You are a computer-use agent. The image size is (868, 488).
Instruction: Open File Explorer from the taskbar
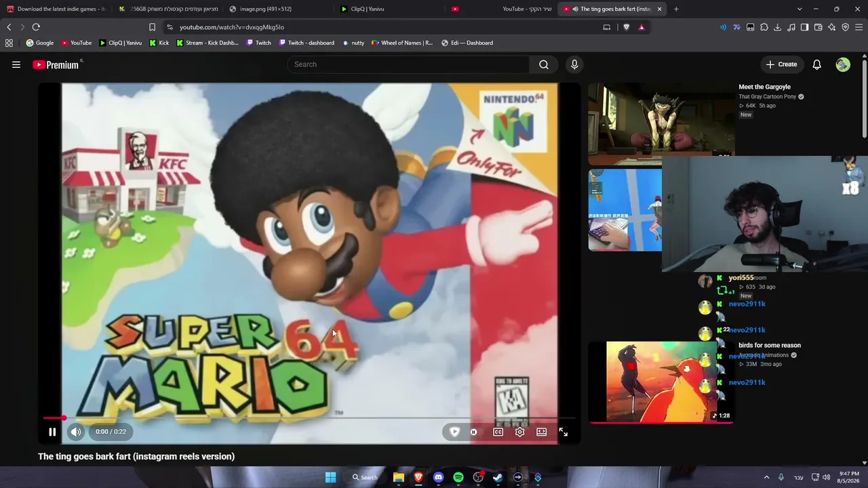[399, 477]
